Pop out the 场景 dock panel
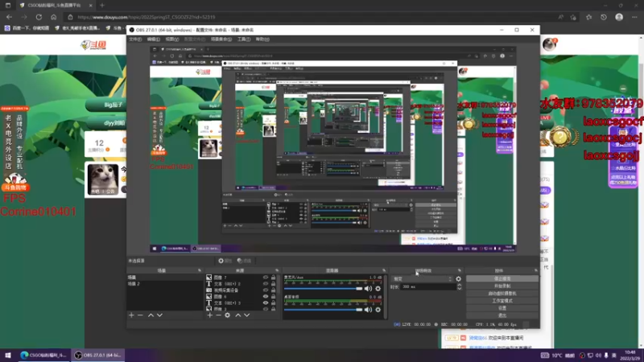This screenshot has width=644, height=362. pos(200,270)
